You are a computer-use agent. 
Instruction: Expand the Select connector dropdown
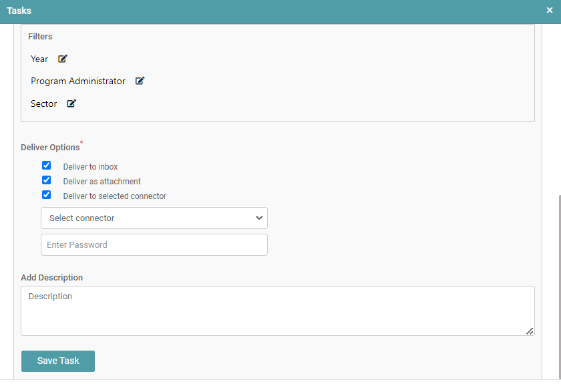tap(154, 218)
